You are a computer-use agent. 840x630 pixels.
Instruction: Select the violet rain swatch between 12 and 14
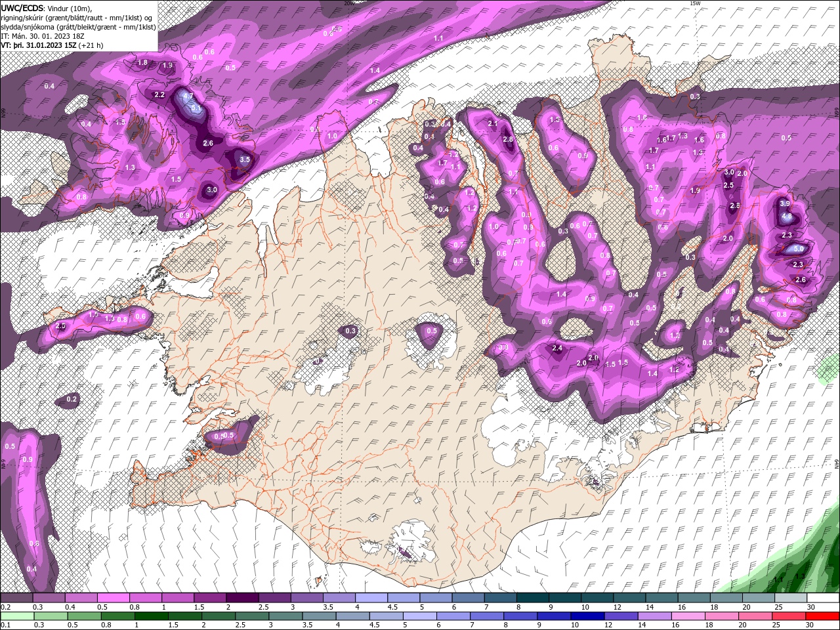pos(621,616)
